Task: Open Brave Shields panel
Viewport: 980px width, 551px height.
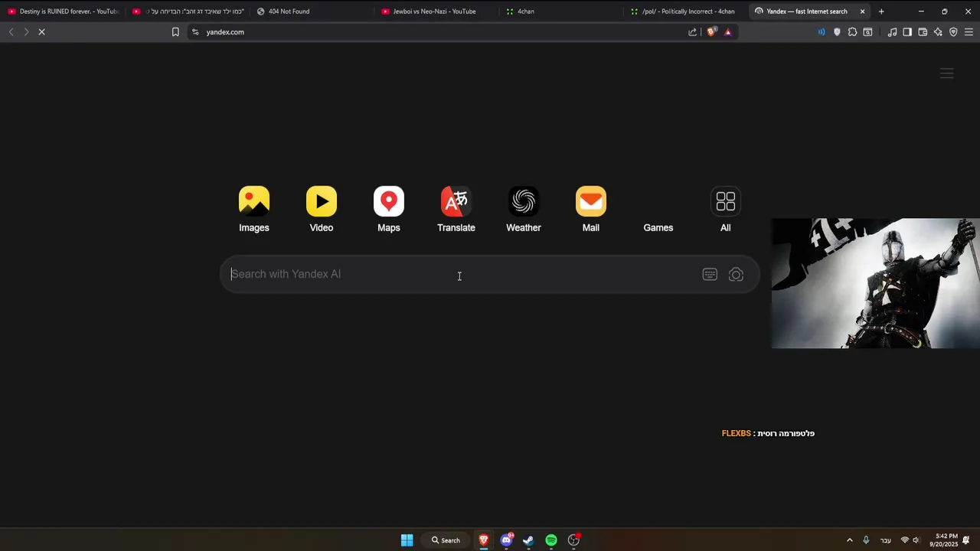Action: [x=711, y=32]
